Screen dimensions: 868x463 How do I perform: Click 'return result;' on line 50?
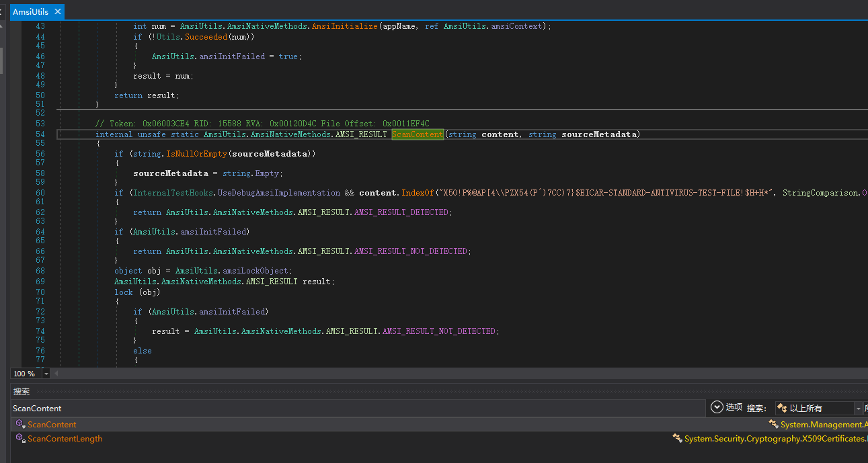(x=147, y=95)
